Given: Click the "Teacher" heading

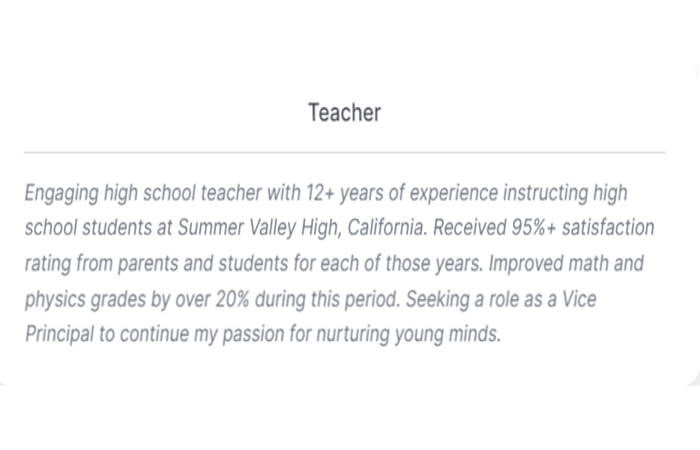Looking at the screenshot, I should [x=344, y=112].
